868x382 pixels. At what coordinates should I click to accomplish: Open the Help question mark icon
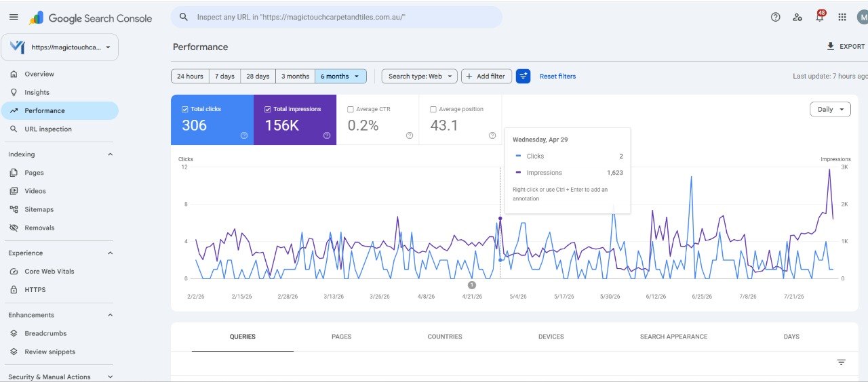776,18
